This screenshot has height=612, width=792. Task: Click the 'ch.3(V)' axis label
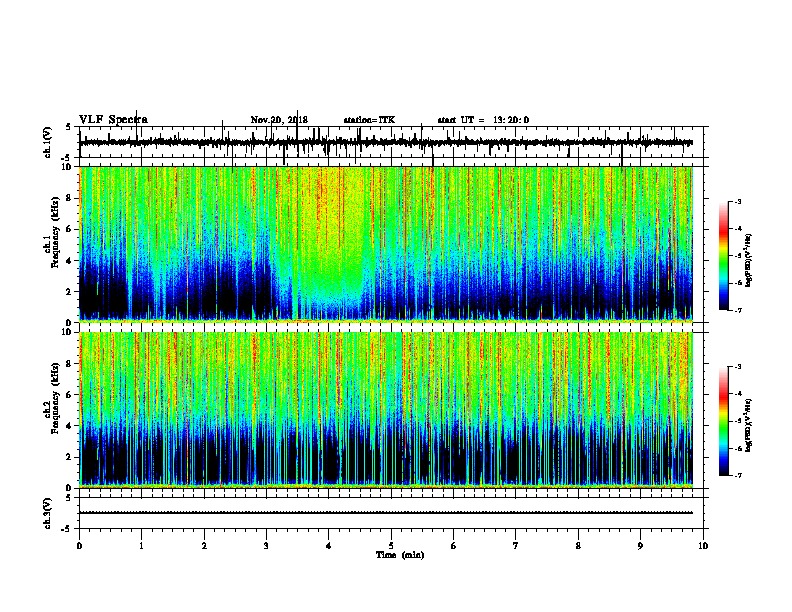(48, 513)
